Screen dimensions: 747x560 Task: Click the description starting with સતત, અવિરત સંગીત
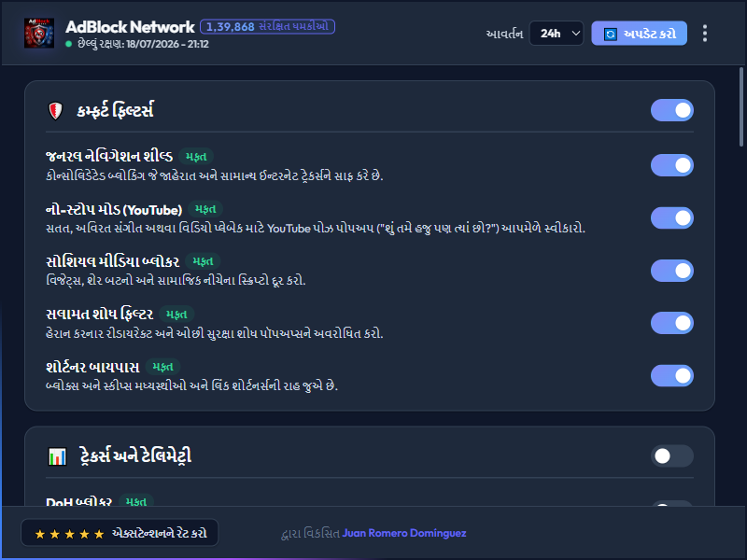316,228
